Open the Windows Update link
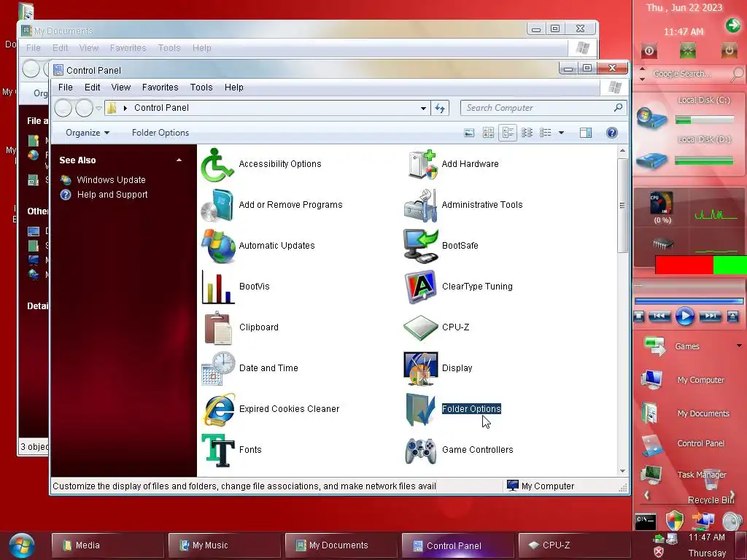Viewport: 747px width, 560px height. pos(111,180)
